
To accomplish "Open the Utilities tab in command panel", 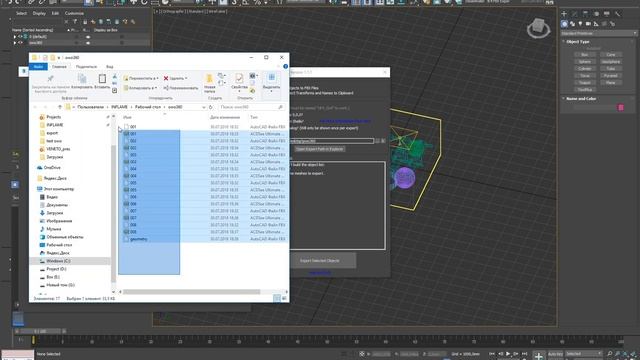I will (x=617, y=14).
